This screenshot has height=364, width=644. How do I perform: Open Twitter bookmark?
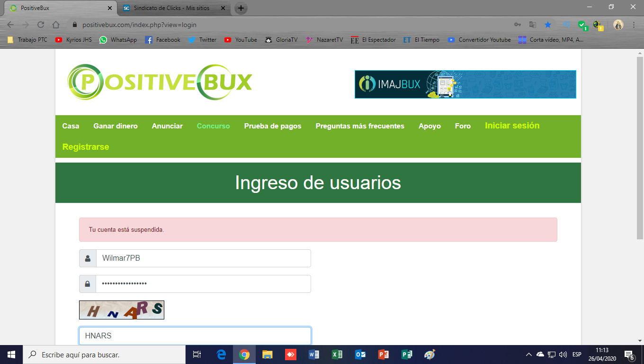coord(202,40)
